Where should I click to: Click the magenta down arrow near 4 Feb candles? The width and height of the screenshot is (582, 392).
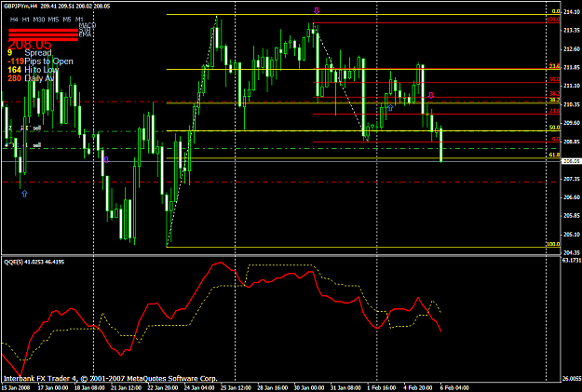pyautogui.click(x=430, y=95)
